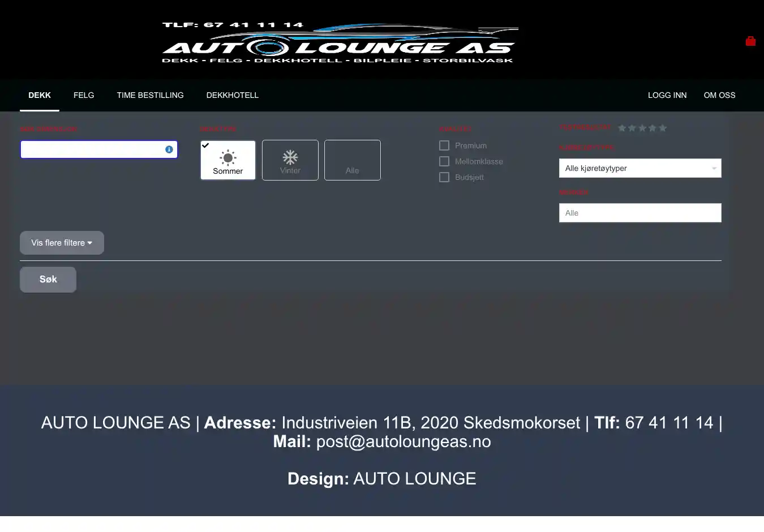Screen dimensions: 764x532
Task: Click the Auto Lounge AS logo
Action: coord(340,43)
